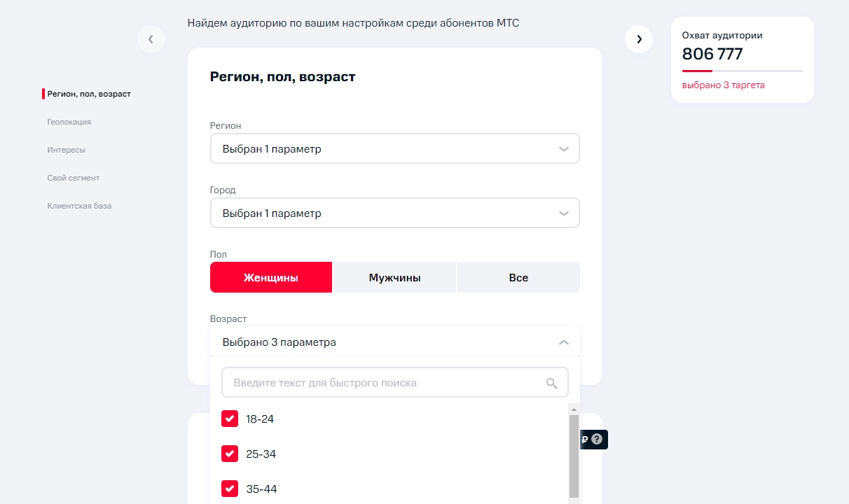Open help via the question mark icon
Image resolution: width=849 pixels, height=504 pixels.
pyautogui.click(x=596, y=439)
